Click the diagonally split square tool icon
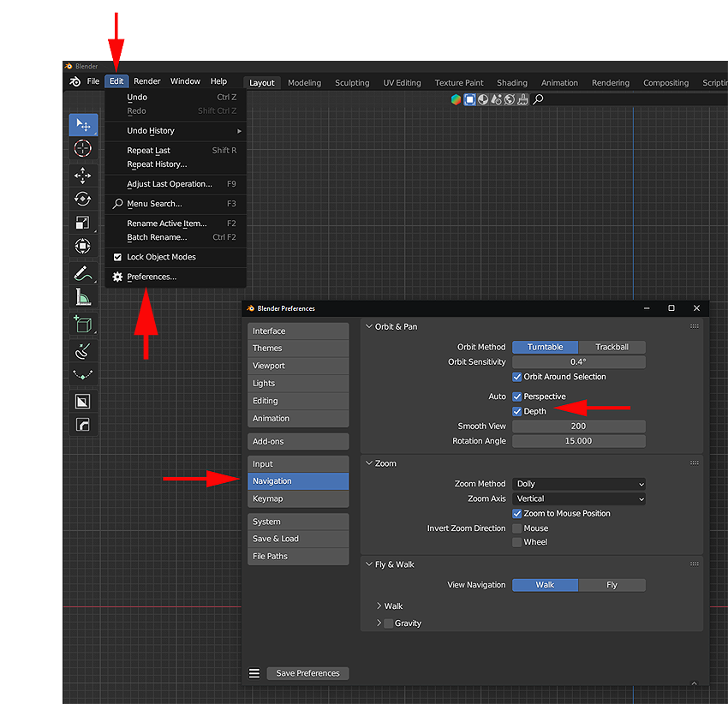The width and height of the screenshot is (728, 704). (82, 402)
